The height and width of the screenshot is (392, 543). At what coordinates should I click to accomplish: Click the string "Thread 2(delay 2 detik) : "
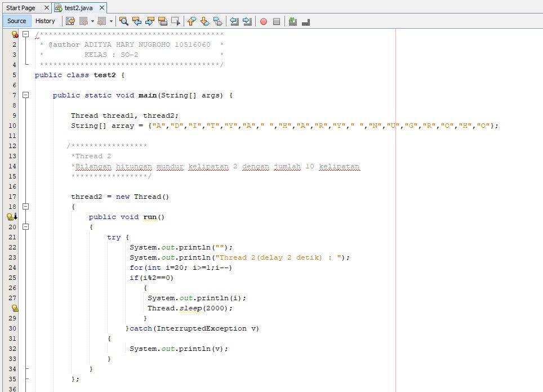(x=278, y=257)
